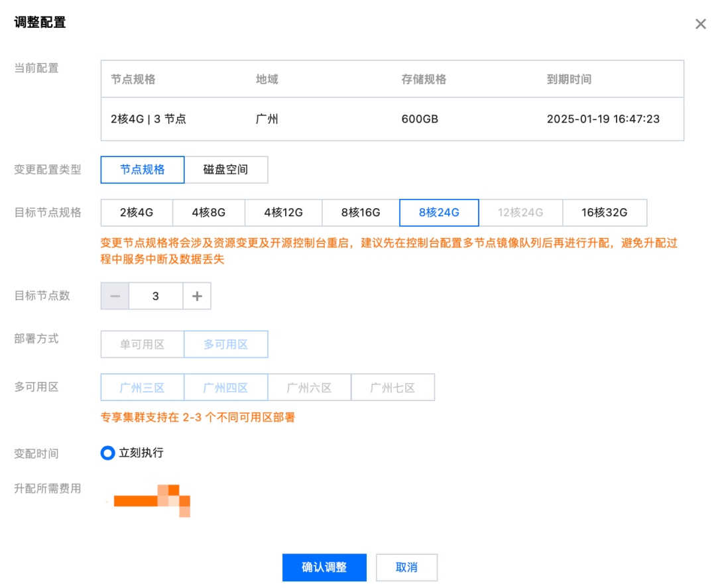Viewport: 716px width, 588px height.
Task: Click the 取消 cancel button
Action: pyautogui.click(x=406, y=567)
